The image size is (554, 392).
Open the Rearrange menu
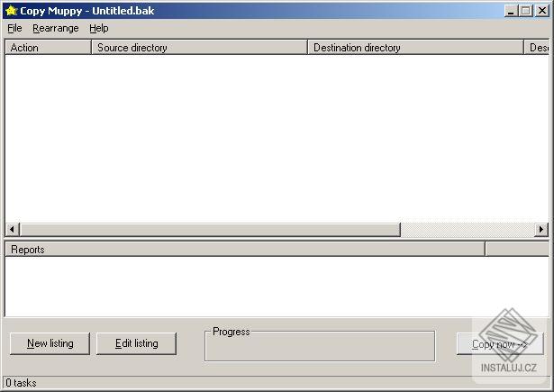coord(56,28)
